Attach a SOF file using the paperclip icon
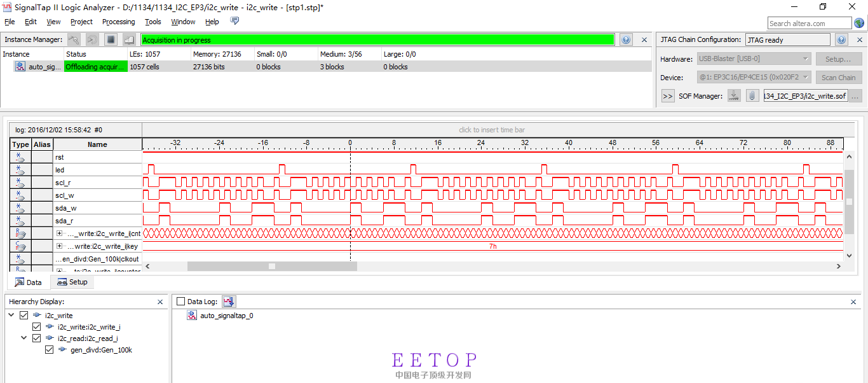Screen dimensions: 868x383 (752, 95)
